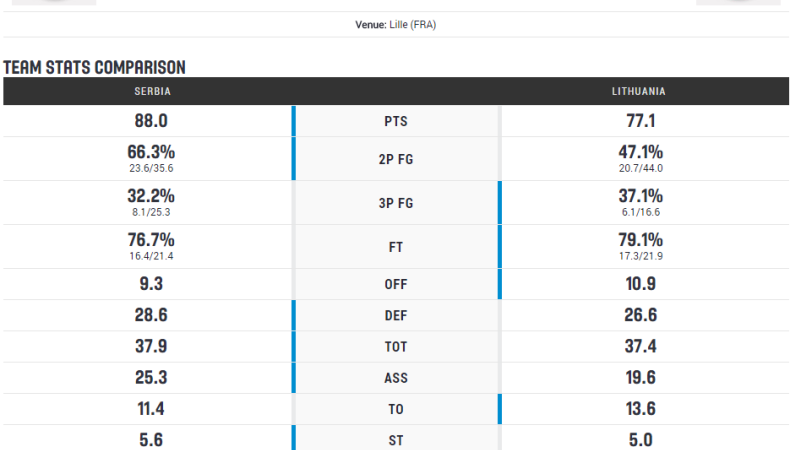This screenshot has width=790, height=450.
Task: Click the 3P FG stat label
Action: [395, 202]
